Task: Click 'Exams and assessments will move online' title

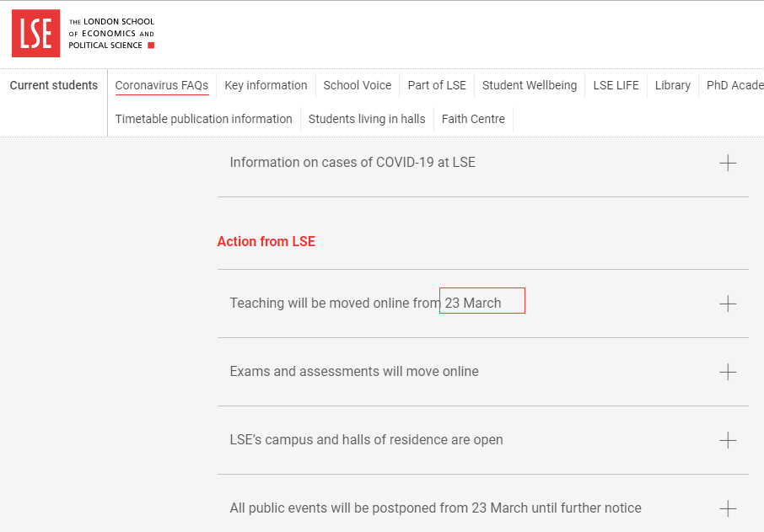Action: pos(354,371)
